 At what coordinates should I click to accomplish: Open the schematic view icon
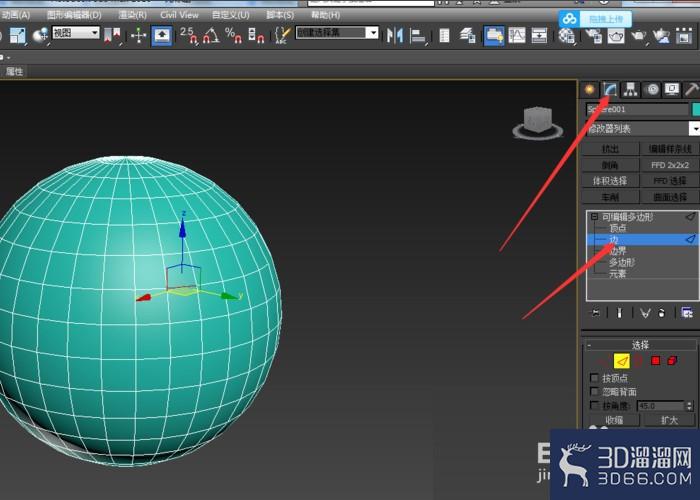(x=539, y=35)
